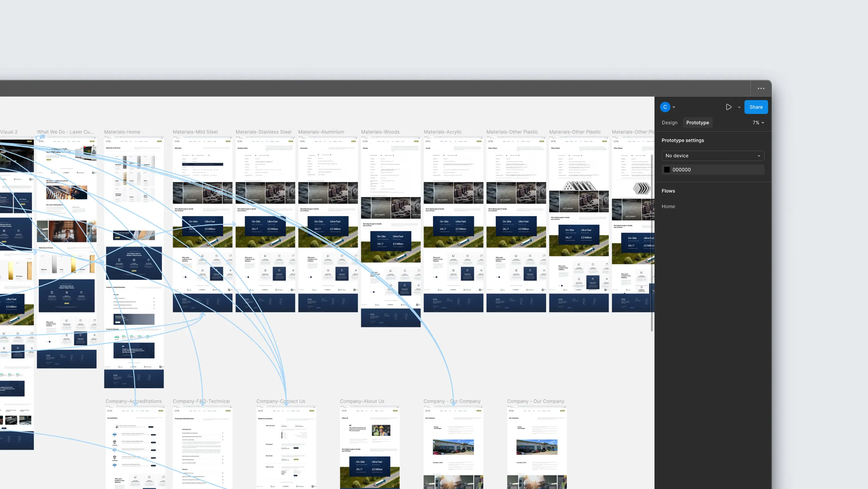This screenshot has width=868, height=489.
Task: Switch to the Prototype tab
Action: [697, 123]
